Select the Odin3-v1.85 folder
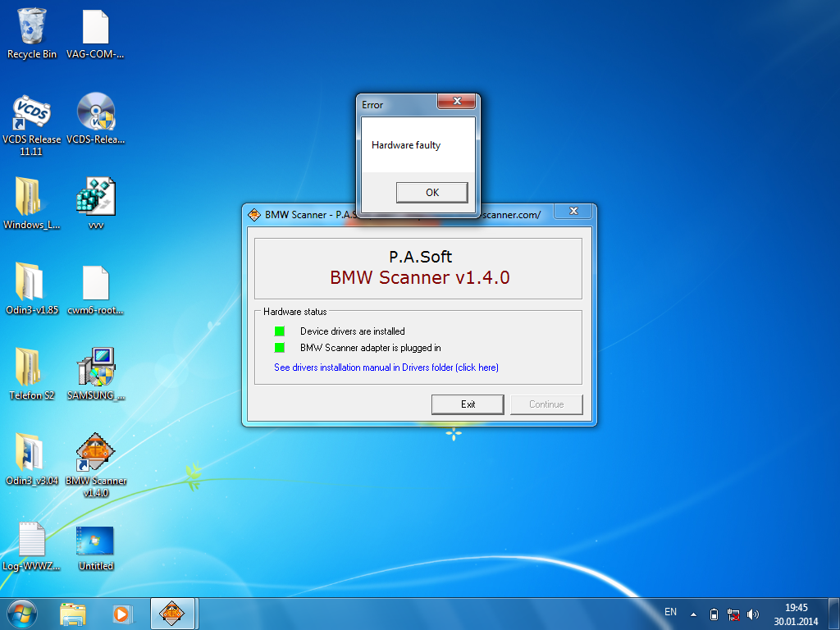 (x=32, y=289)
